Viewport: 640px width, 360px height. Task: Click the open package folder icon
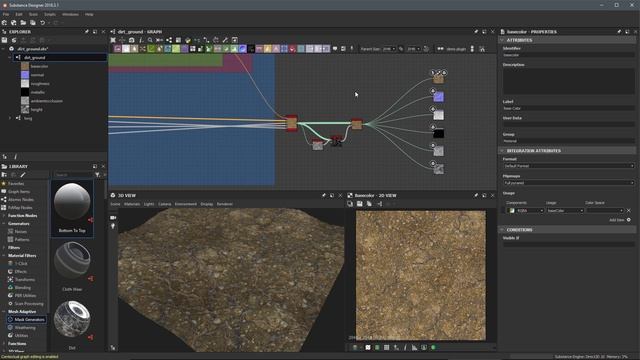pos(23,23)
